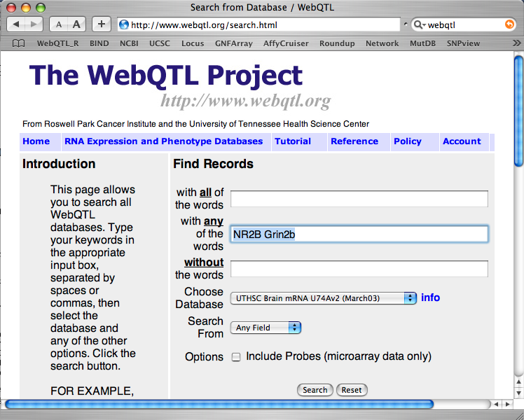Open RNA Expression and Phenotype Databases menu

pyautogui.click(x=163, y=141)
